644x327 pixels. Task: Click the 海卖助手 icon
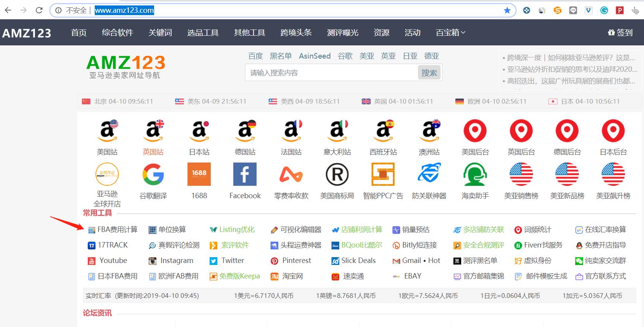coord(475,174)
